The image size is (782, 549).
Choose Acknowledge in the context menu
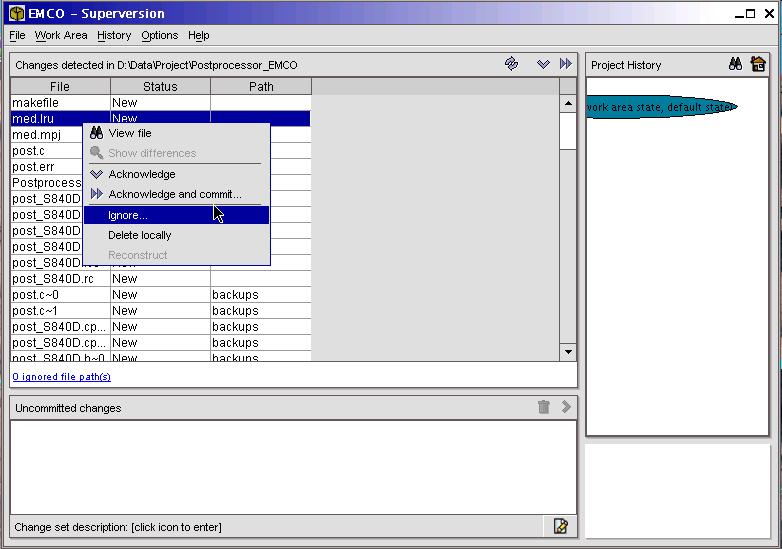pyautogui.click(x=177, y=174)
